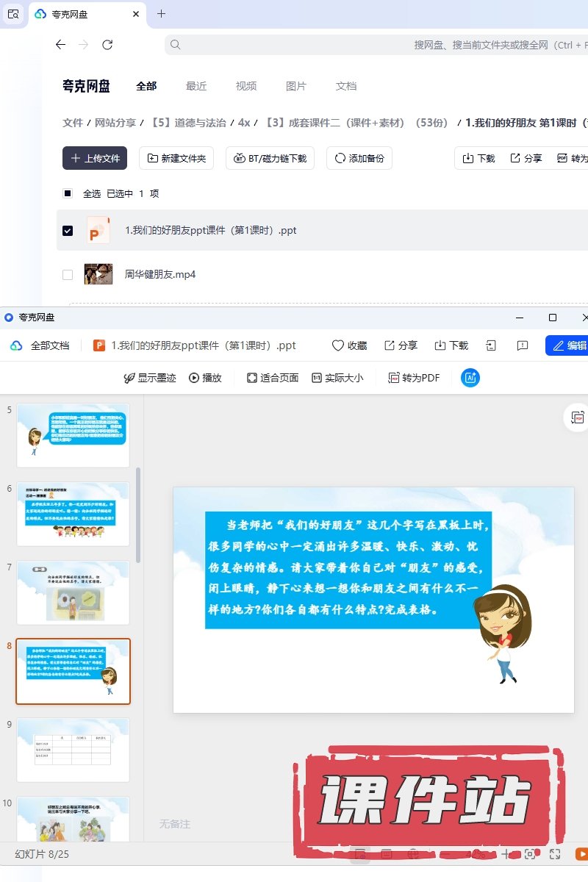Switch to the 视频 tab
The width and height of the screenshot is (588, 882).
pos(246,86)
